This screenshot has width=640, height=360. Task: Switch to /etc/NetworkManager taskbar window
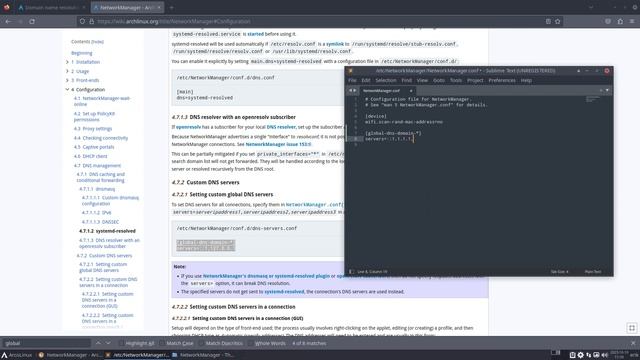point(138,355)
